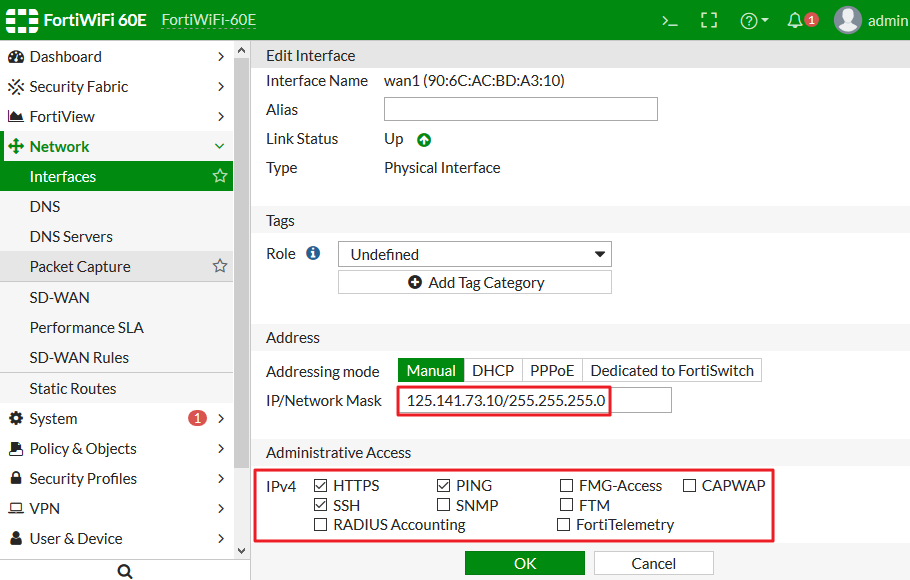This screenshot has height=580, width=910.
Task: Expand the VPN menu chevron
Action: (221, 509)
